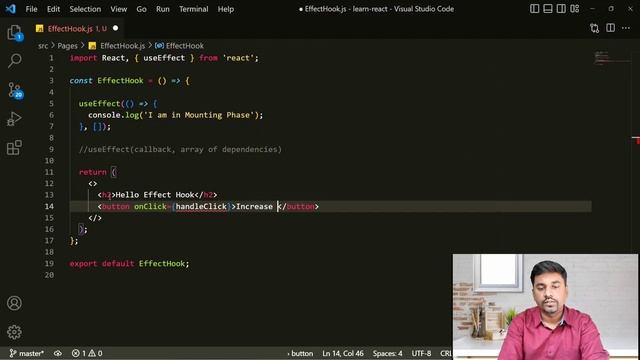The height and width of the screenshot is (360, 640).
Task: Click the button scope status item
Action: click(300, 353)
